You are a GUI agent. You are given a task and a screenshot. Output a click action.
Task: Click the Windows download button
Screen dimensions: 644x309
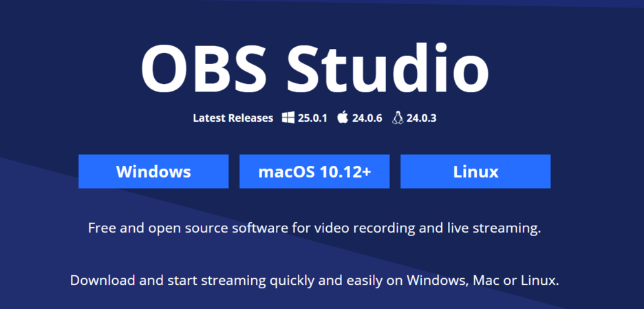pos(153,171)
